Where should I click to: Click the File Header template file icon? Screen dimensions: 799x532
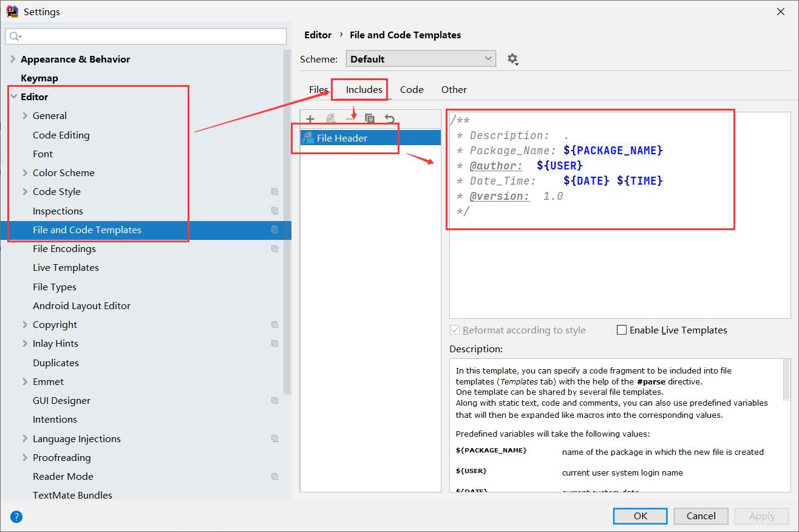point(308,138)
